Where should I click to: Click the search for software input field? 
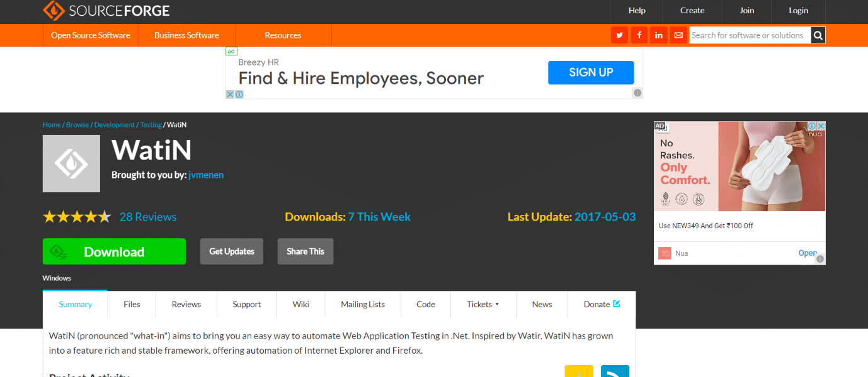click(x=750, y=35)
